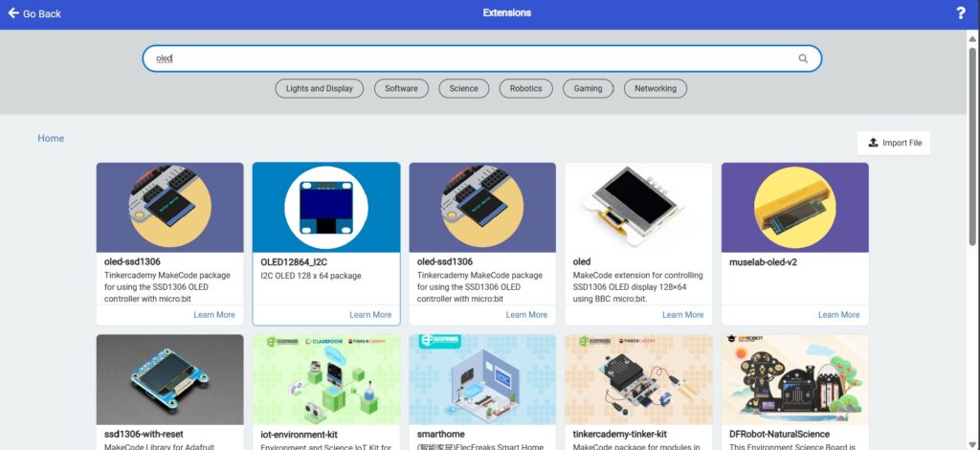The width and height of the screenshot is (980, 450).
Task: Open help via question mark icon
Action: tap(960, 13)
